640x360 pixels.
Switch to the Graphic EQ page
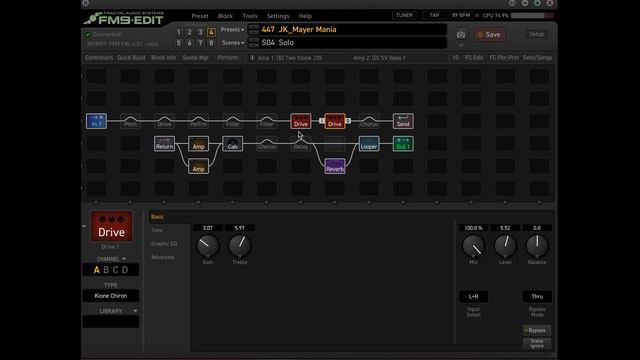pos(164,244)
